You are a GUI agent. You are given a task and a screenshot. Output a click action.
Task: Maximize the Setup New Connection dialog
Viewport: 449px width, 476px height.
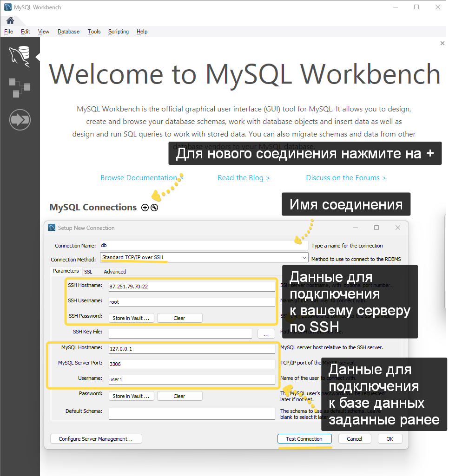[376, 228]
